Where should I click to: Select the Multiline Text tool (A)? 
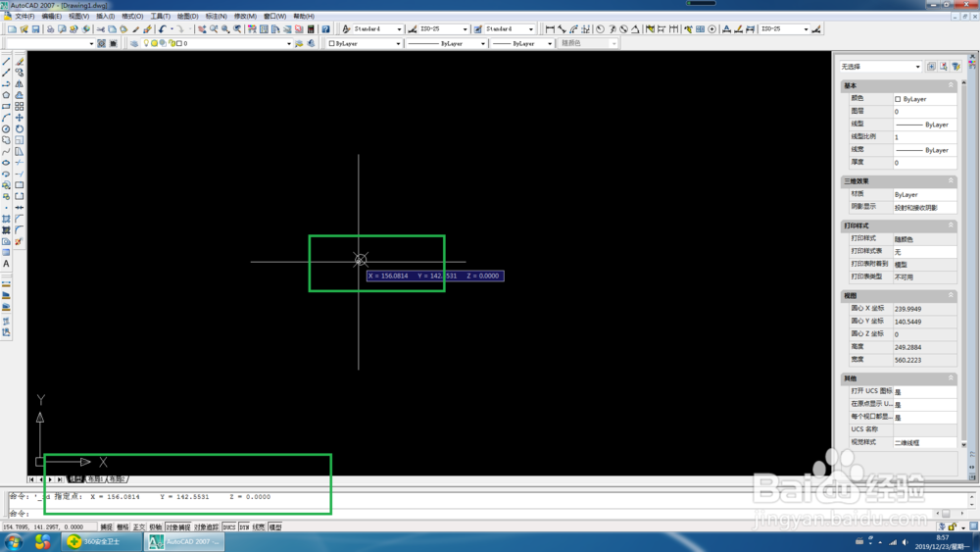(x=6, y=264)
